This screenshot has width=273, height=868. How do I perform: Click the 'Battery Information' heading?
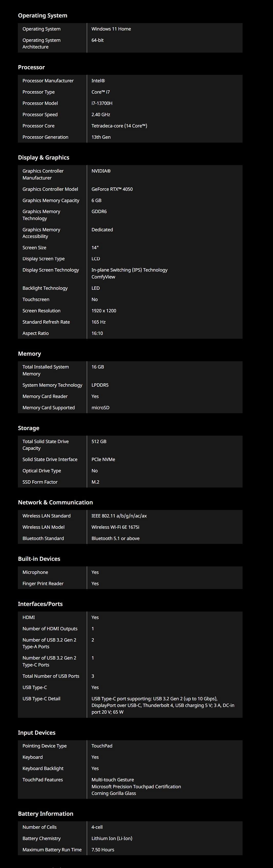[x=46, y=814]
